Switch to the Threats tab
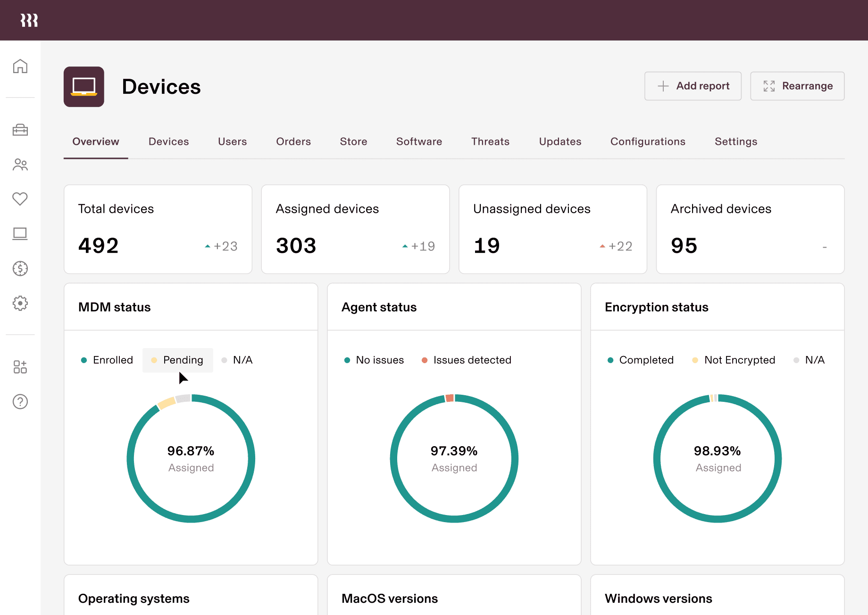The height and width of the screenshot is (615, 868). point(490,141)
